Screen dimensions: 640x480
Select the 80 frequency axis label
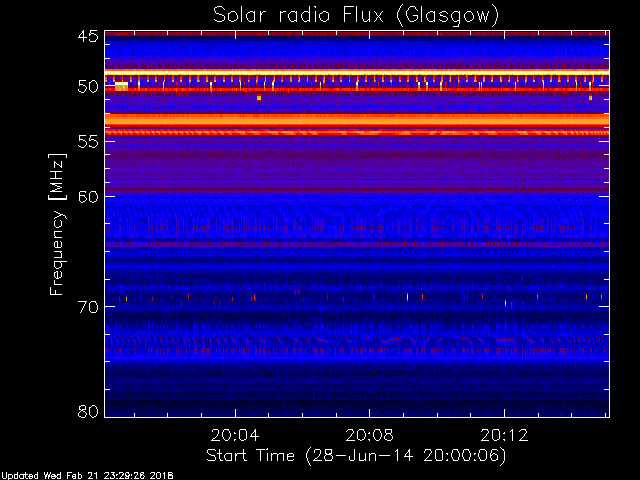[88, 411]
